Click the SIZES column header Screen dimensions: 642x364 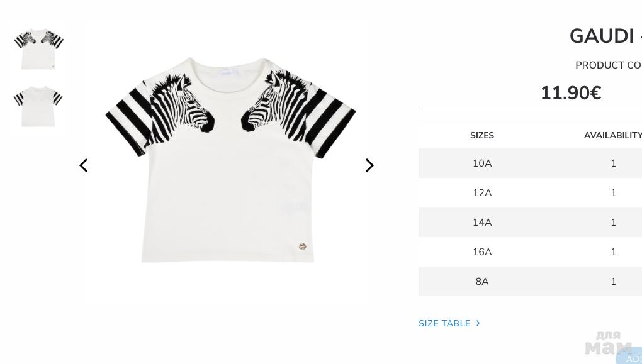[x=482, y=135]
